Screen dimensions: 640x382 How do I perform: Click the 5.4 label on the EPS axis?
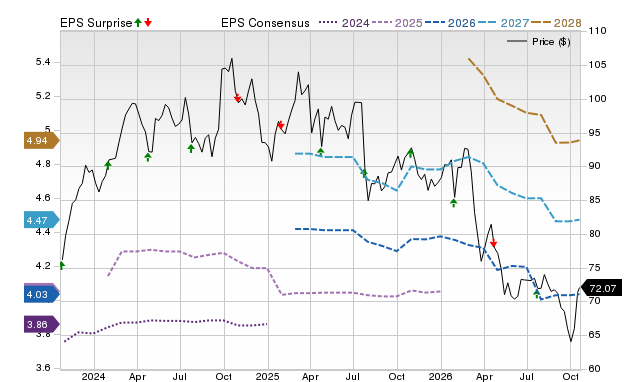pyautogui.click(x=43, y=62)
